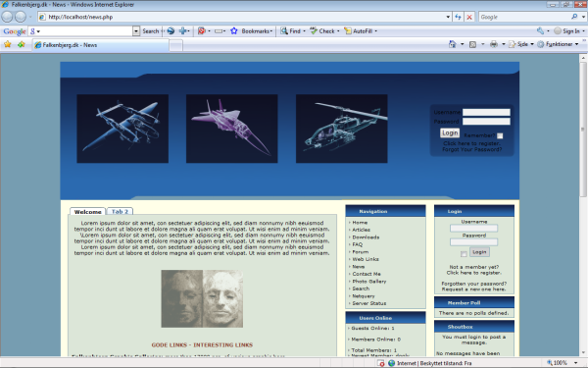Click the Stop loading X icon
The height and width of the screenshot is (368, 588).
tap(469, 17)
